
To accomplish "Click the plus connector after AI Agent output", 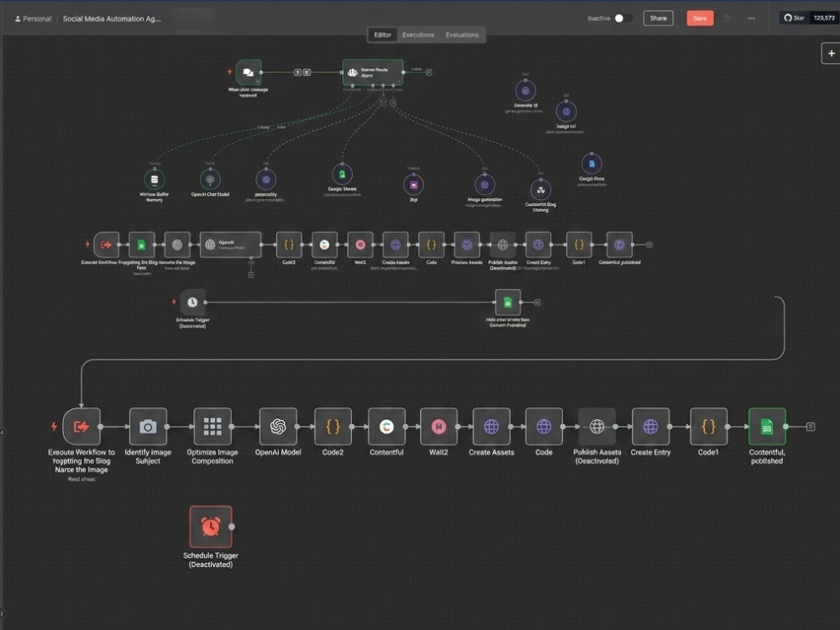I will point(429,72).
